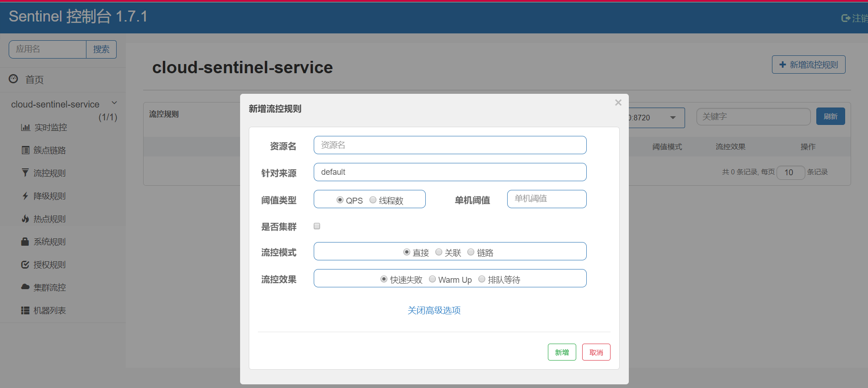Click the home dashboard icon beside 首页
Image resolution: width=868 pixels, height=388 pixels.
tap(14, 79)
